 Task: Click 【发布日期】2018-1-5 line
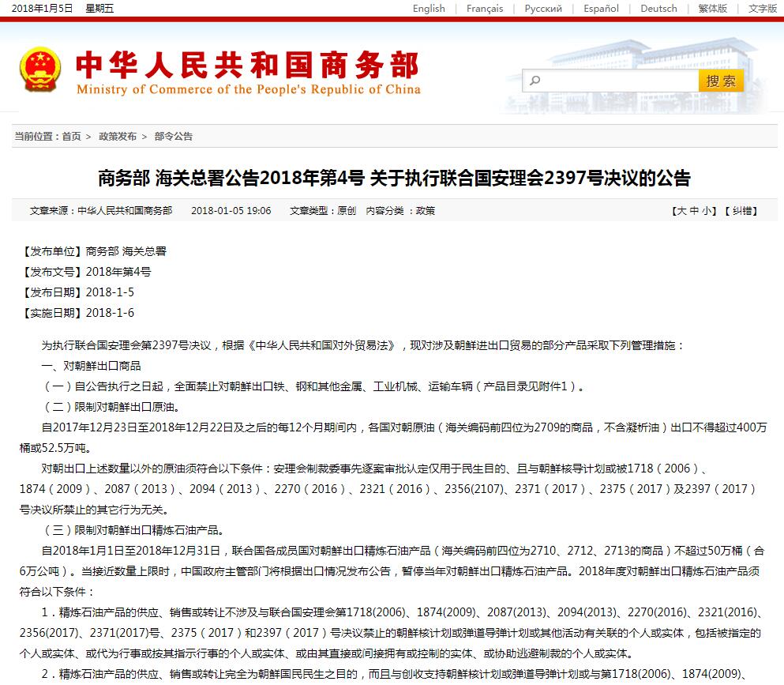[77, 292]
